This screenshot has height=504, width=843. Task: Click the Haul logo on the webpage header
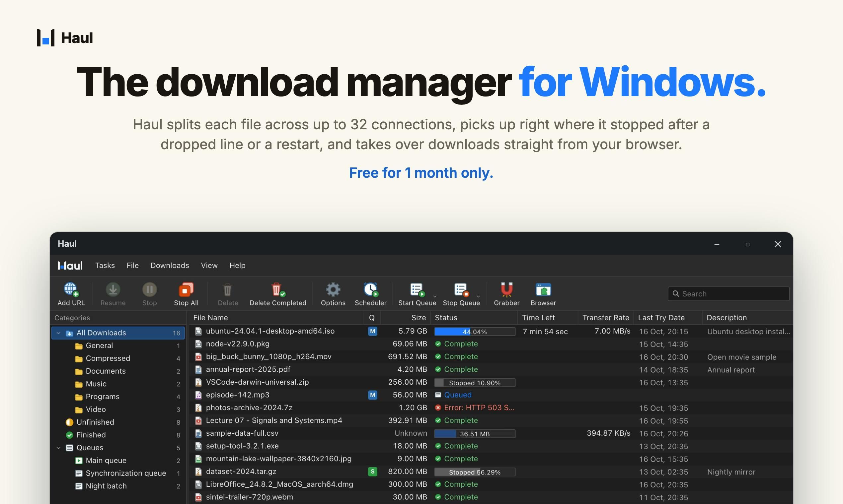[65, 38]
